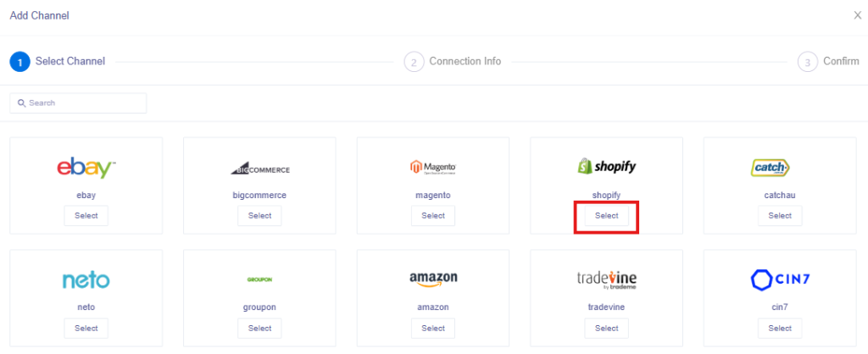Click the CIN7 logo

click(x=779, y=279)
